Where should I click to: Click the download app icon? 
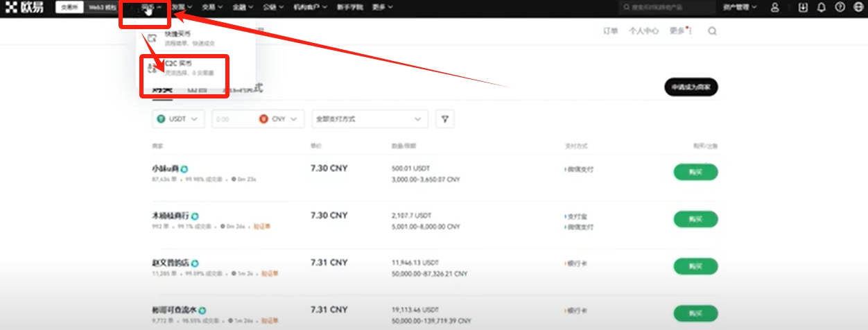(x=803, y=8)
